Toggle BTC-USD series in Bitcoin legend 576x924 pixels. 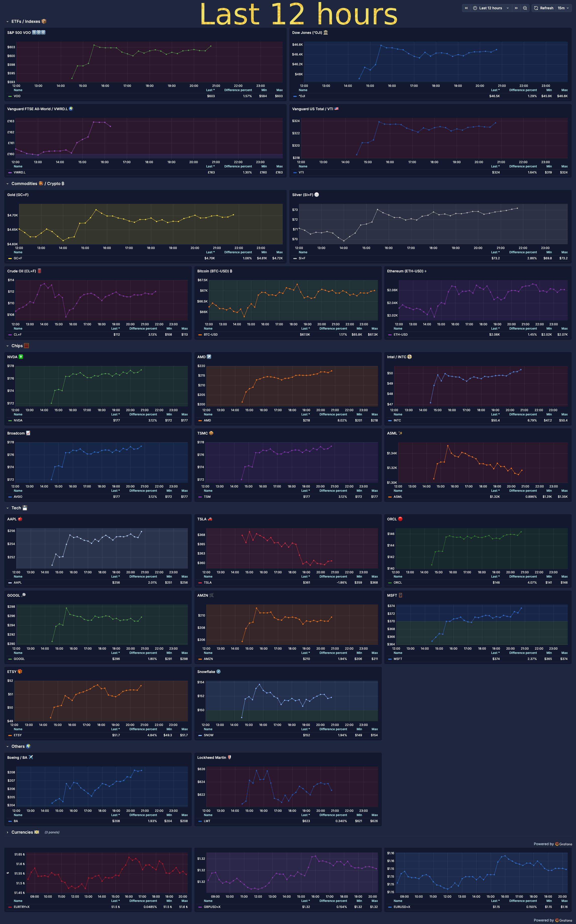tap(211, 335)
